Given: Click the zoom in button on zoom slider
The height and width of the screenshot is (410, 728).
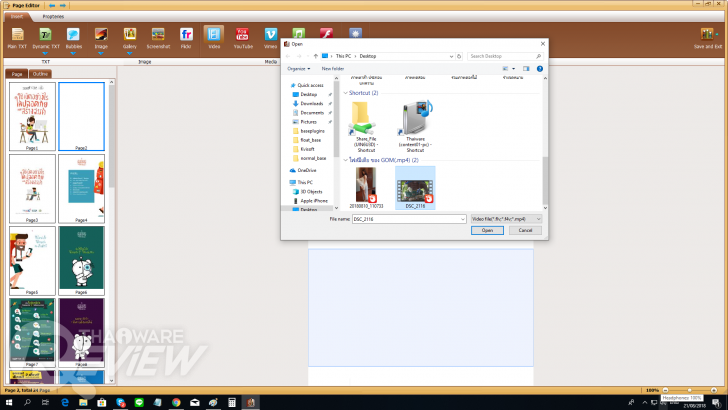Looking at the screenshot, I should click(x=714, y=390).
